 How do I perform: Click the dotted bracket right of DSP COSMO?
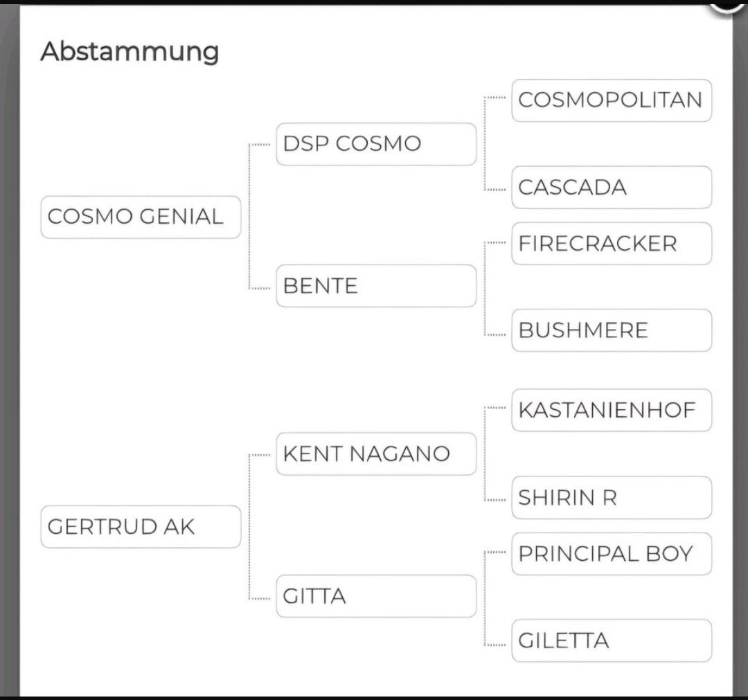486,144
